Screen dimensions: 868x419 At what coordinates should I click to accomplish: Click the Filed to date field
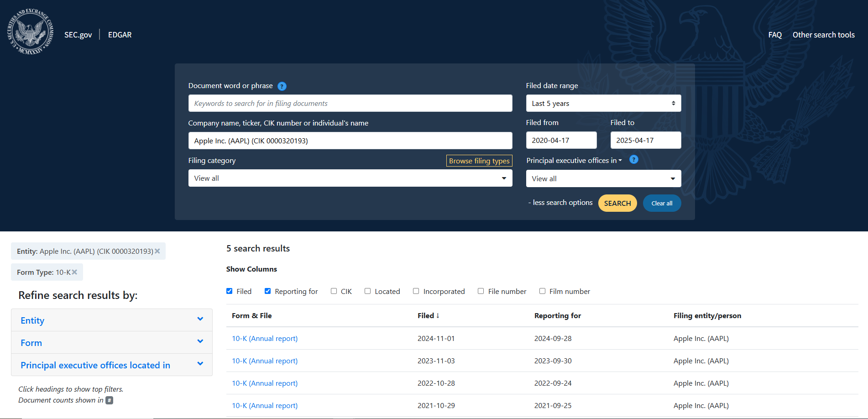coord(646,140)
